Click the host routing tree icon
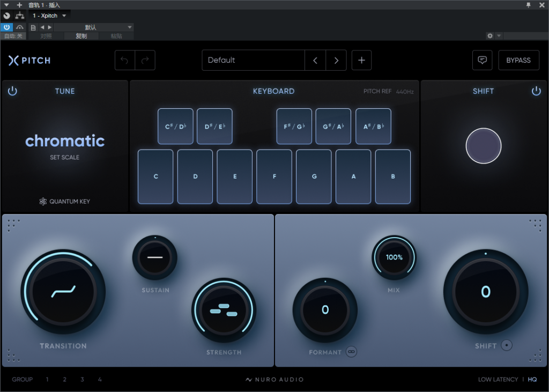 point(20,16)
